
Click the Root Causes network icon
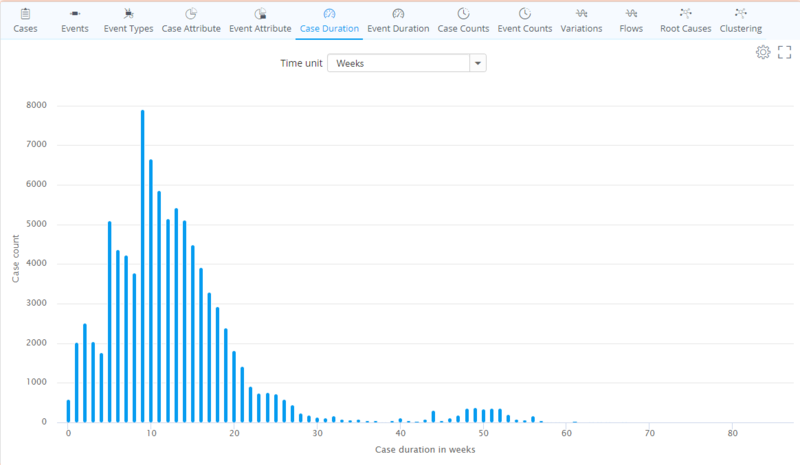[x=685, y=13]
